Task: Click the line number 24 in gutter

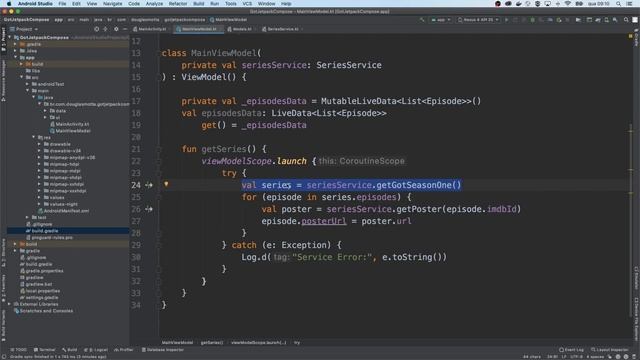Action: point(136,185)
